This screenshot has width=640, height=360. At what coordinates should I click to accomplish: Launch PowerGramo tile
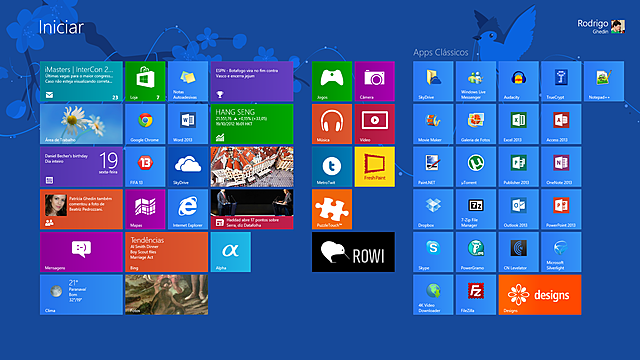pyautogui.click(x=476, y=252)
